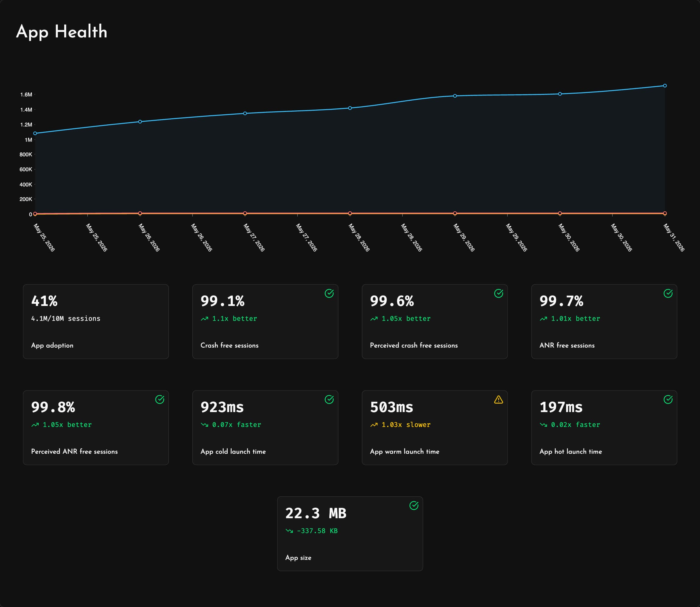Click the check icon on Perceived crash free sessions card

click(x=499, y=293)
